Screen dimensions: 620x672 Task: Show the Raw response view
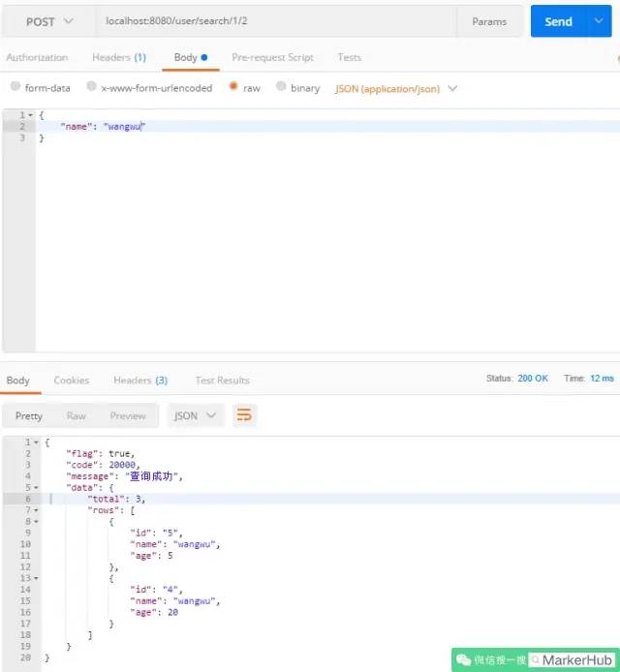pyautogui.click(x=77, y=415)
